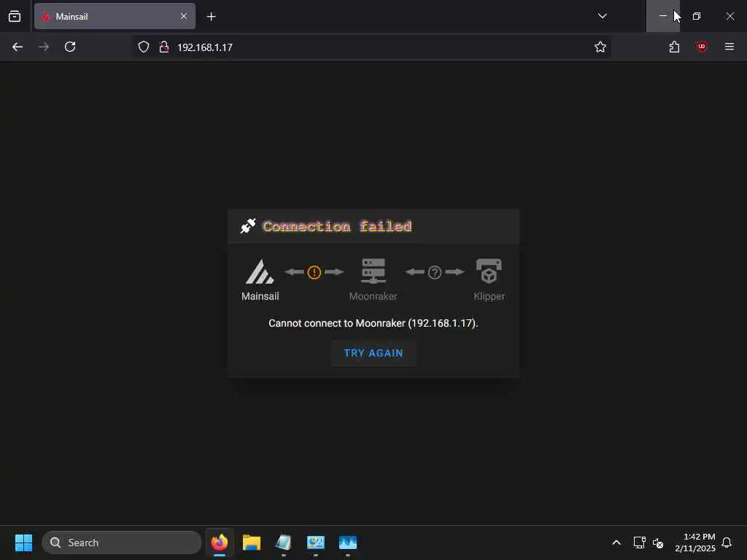
Task: Click the taskbar Search box
Action: 122,542
